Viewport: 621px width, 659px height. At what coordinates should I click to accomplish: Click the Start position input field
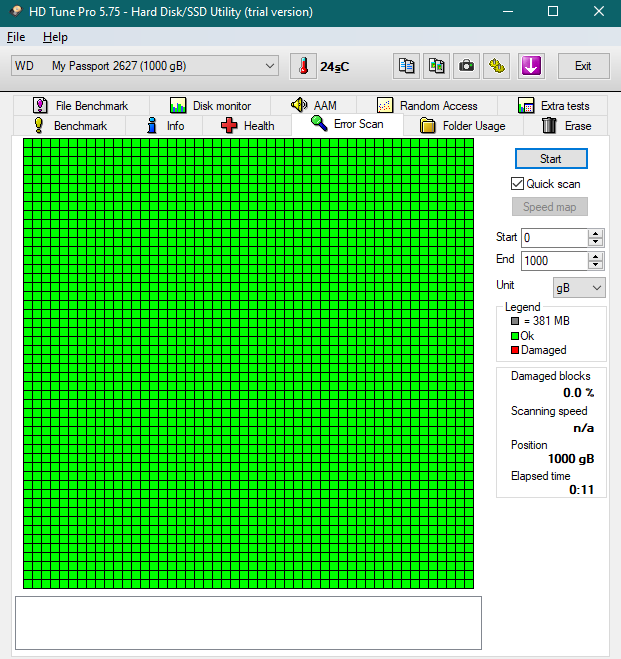coord(554,238)
